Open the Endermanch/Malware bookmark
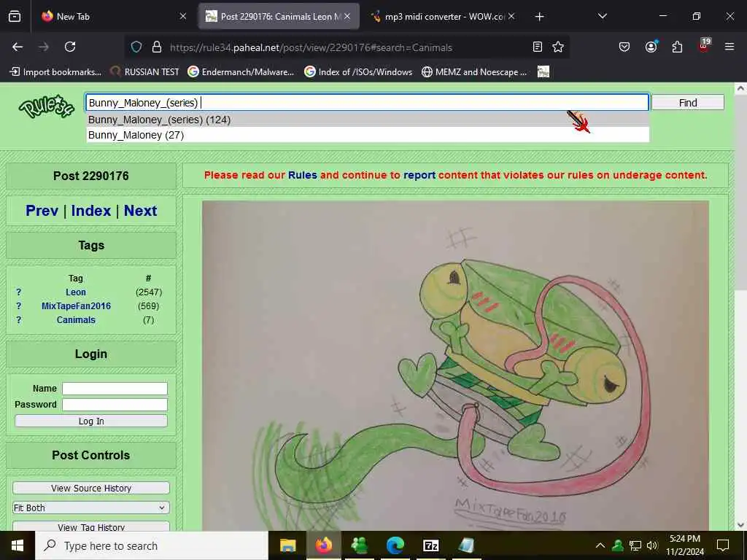Screen dimensions: 747x560 coord(241,72)
